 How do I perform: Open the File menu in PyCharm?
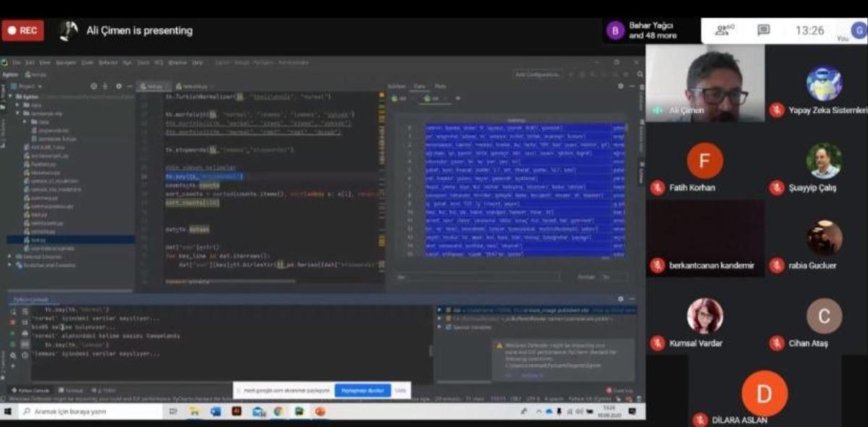16,63
